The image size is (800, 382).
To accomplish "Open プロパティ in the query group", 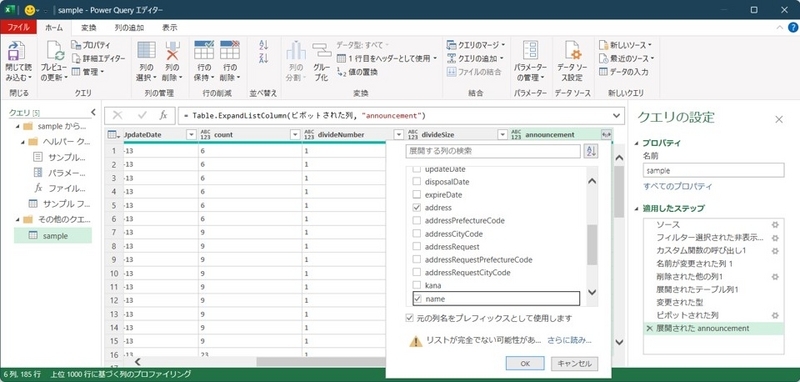I will [x=91, y=45].
